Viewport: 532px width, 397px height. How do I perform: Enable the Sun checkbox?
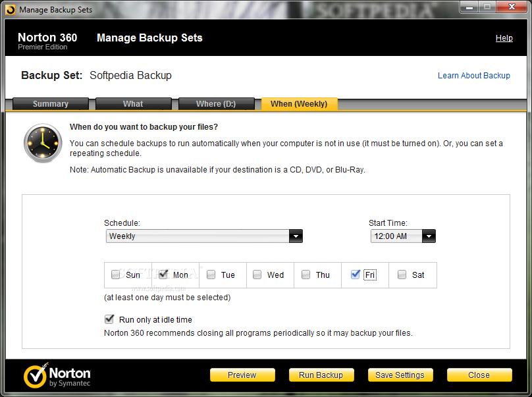click(x=115, y=274)
